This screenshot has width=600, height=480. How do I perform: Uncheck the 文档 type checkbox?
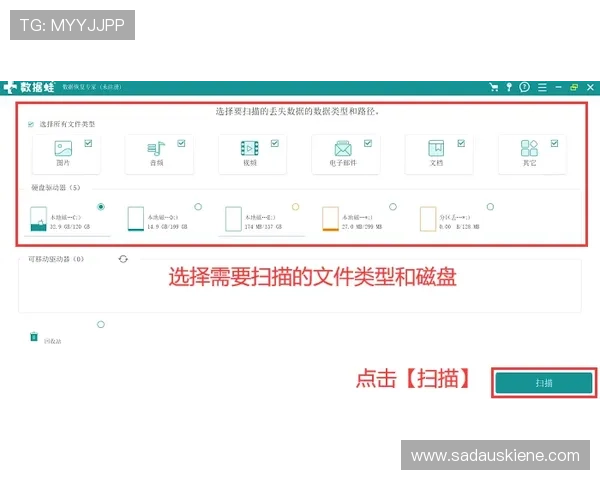click(461, 143)
